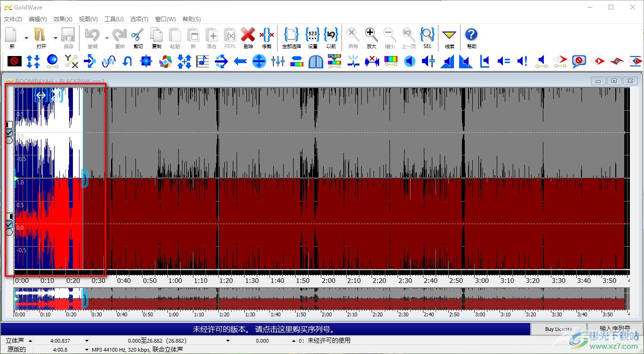Open the 选项(T) menu
The height and width of the screenshot is (354, 644).
click(139, 19)
